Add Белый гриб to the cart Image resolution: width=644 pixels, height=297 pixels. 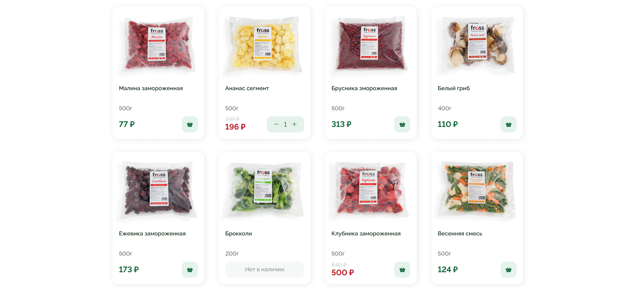508,124
